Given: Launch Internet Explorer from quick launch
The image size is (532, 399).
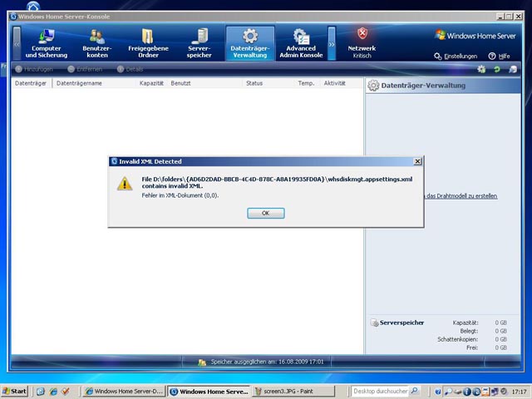Looking at the screenshot, I should tap(53, 392).
